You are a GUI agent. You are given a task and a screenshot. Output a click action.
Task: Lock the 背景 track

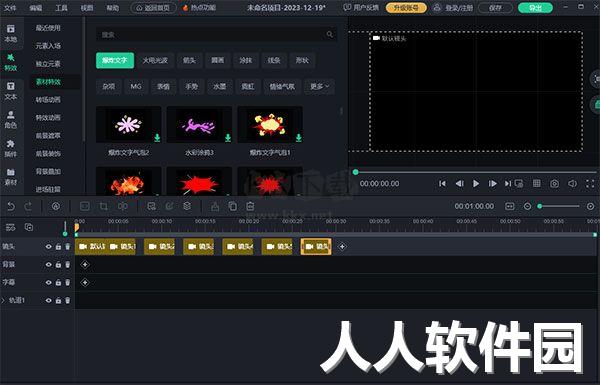[58, 264]
